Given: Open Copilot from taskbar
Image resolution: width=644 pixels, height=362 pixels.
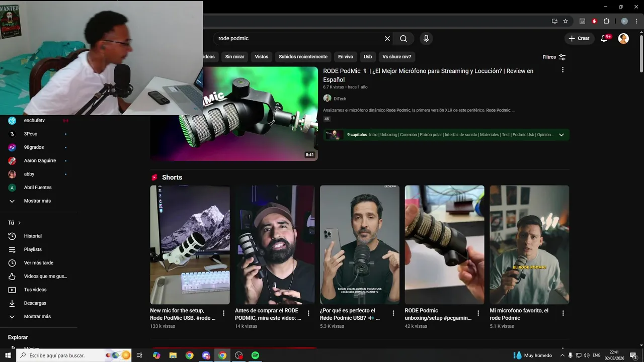Looking at the screenshot, I should click(x=156, y=355).
